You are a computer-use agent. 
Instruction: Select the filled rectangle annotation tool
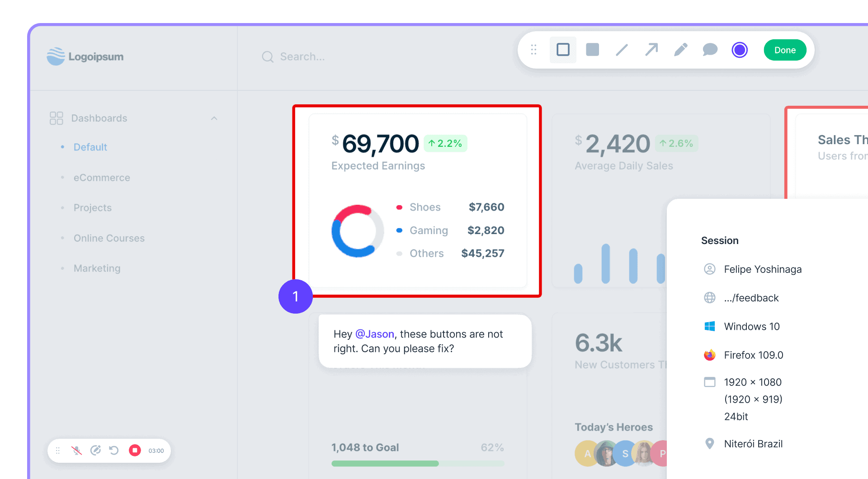click(592, 50)
